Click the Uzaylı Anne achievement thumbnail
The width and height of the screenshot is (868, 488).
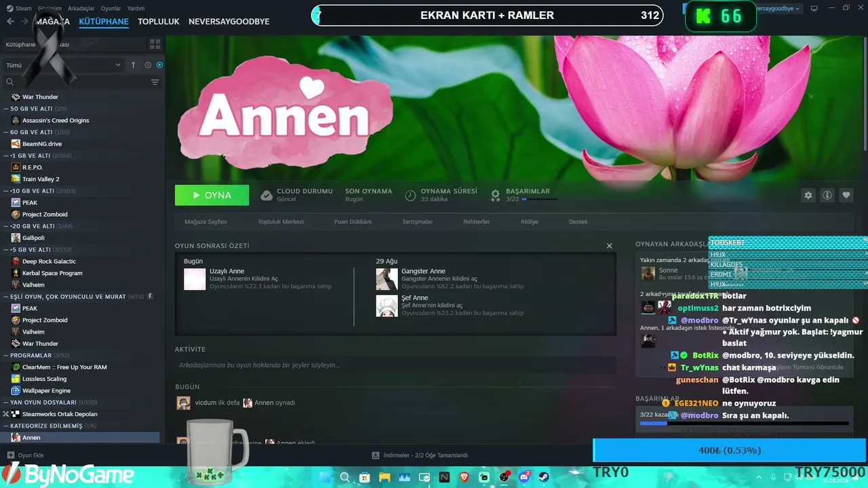195,279
